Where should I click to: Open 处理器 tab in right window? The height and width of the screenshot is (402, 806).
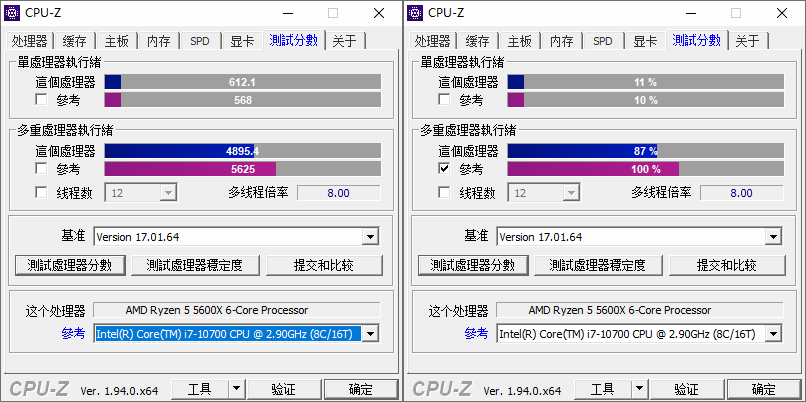(x=432, y=41)
